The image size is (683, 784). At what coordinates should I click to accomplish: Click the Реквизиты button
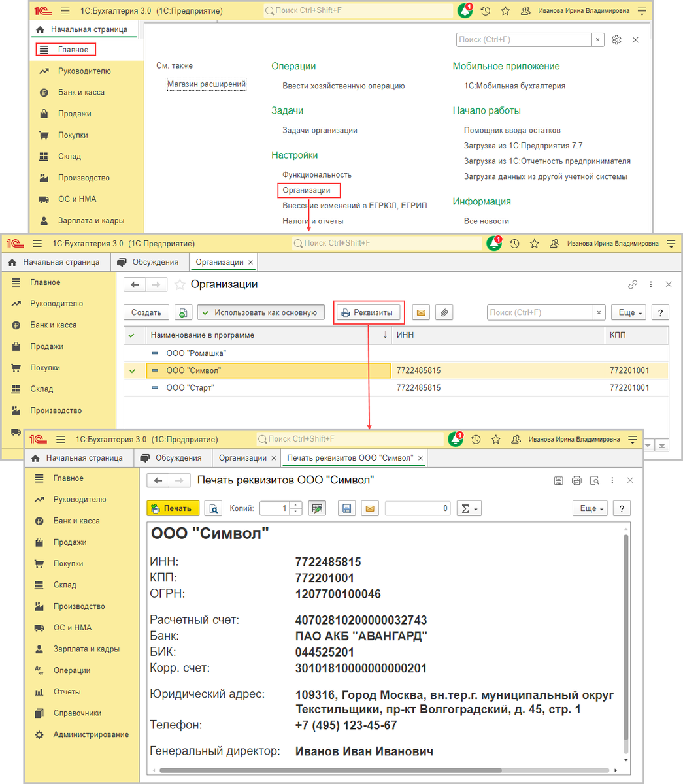[x=369, y=313]
